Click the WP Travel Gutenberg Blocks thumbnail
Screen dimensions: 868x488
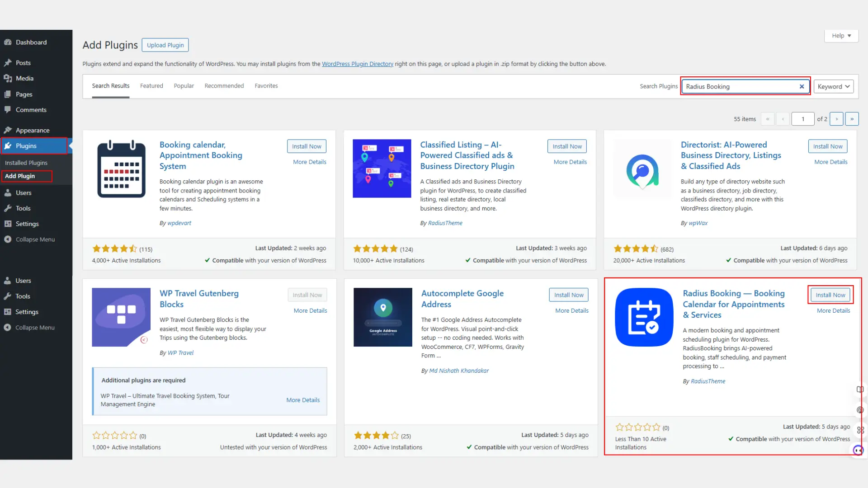pos(121,317)
